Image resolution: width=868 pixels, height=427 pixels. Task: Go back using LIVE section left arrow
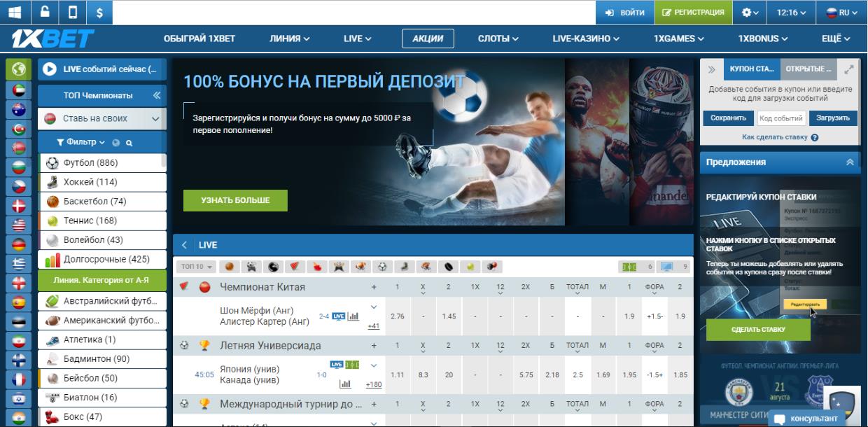(184, 245)
